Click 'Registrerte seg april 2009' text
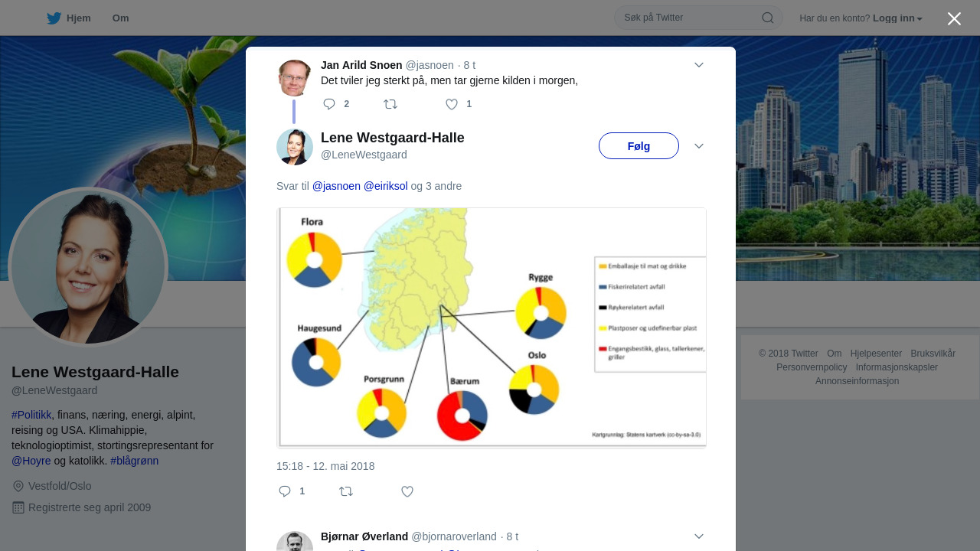This screenshot has height=551, width=980. pos(90,507)
